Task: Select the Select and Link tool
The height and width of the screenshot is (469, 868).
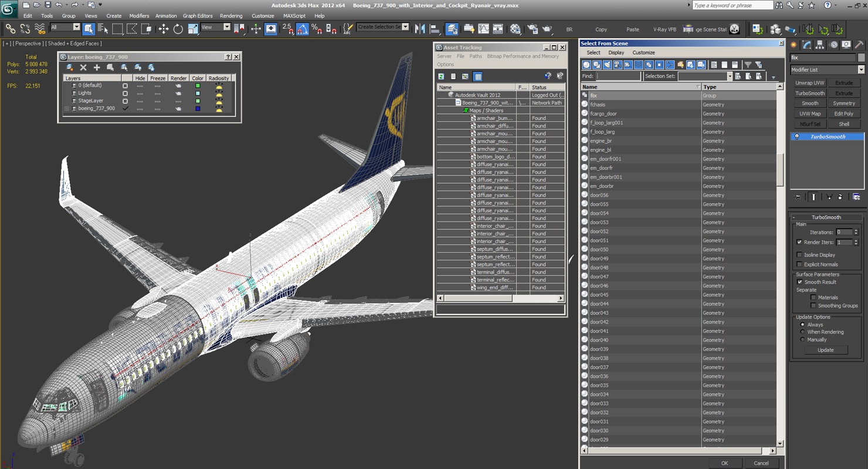Action: pos(10,28)
